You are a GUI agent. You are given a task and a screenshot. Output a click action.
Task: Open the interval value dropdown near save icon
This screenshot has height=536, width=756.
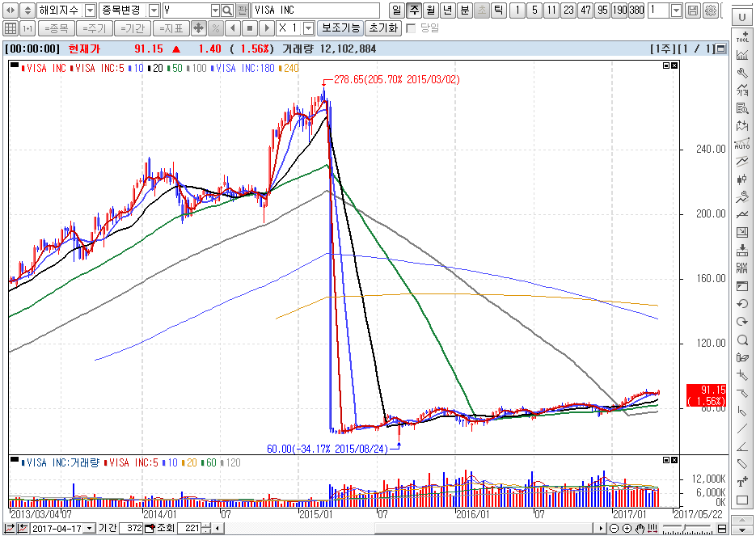pos(677,11)
